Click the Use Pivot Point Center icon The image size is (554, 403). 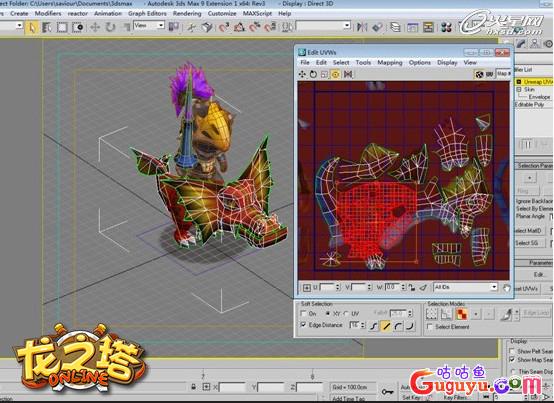pos(174,27)
